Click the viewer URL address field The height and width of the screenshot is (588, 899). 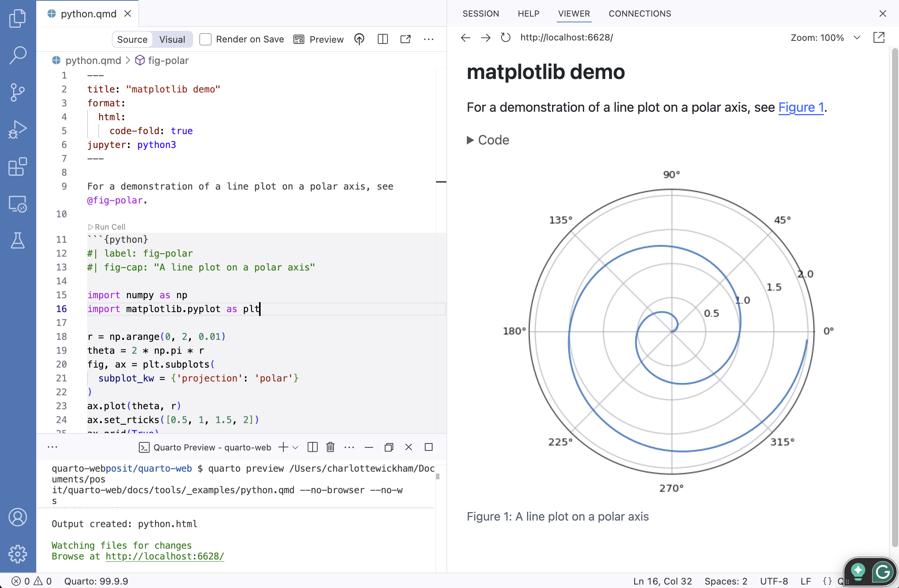(x=567, y=38)
